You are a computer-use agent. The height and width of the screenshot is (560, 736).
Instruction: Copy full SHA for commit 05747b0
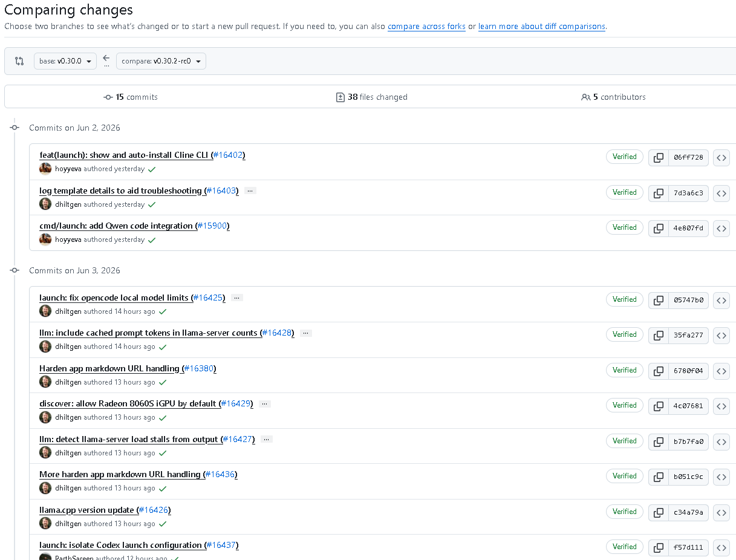(x=659, y=300)
